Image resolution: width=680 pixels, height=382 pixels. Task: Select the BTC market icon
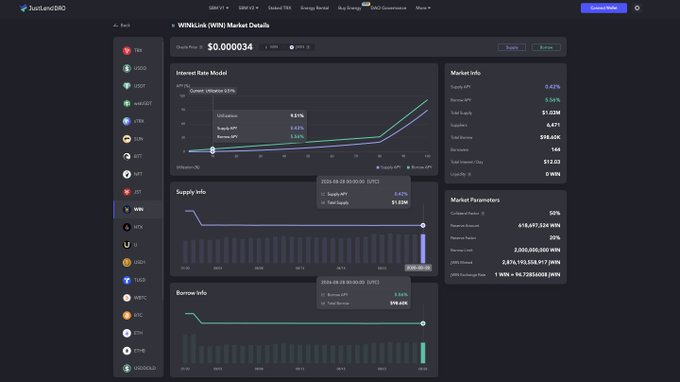(127, 315)
